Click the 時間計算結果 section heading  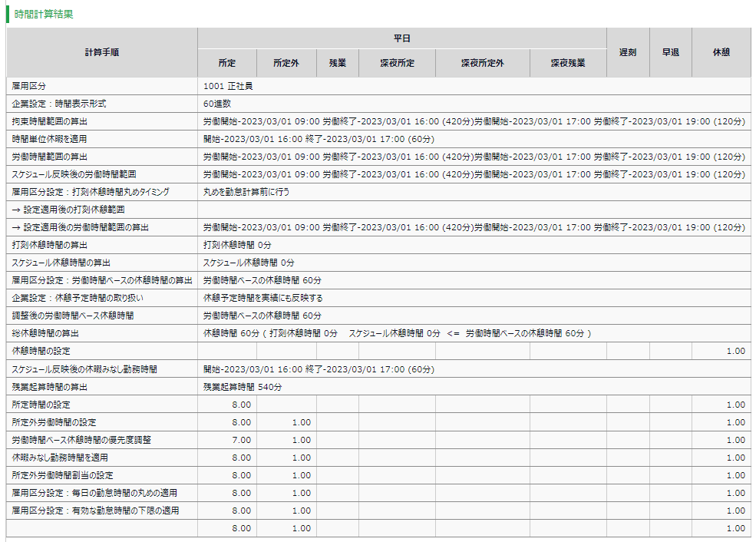(44, 14)
